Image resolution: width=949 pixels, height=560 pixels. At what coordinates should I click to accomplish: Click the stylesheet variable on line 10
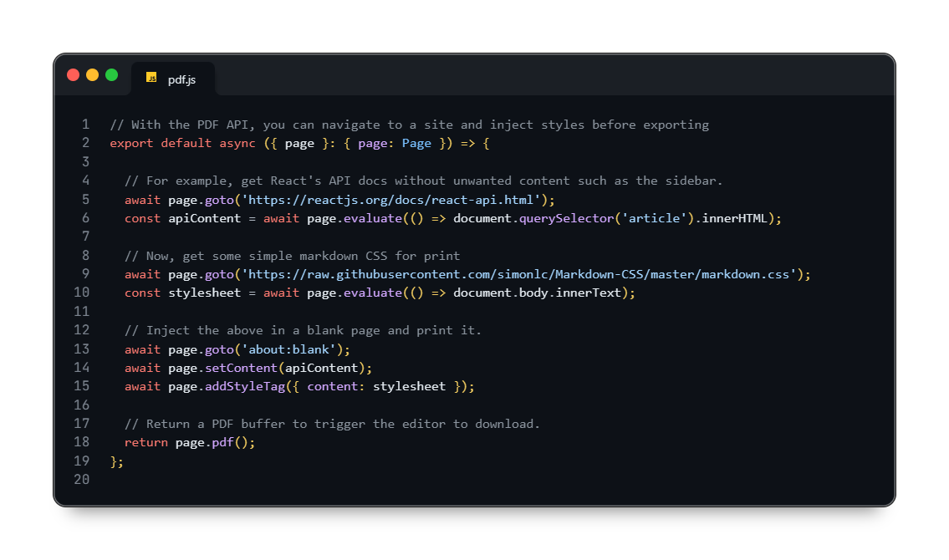[x=203, y=293]
